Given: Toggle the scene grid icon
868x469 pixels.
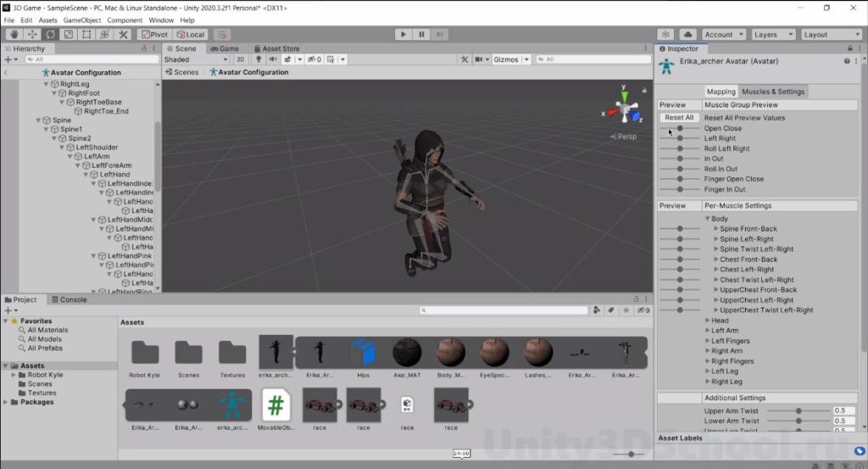Looking at the screenshot, I should click(x=331, y=59).
